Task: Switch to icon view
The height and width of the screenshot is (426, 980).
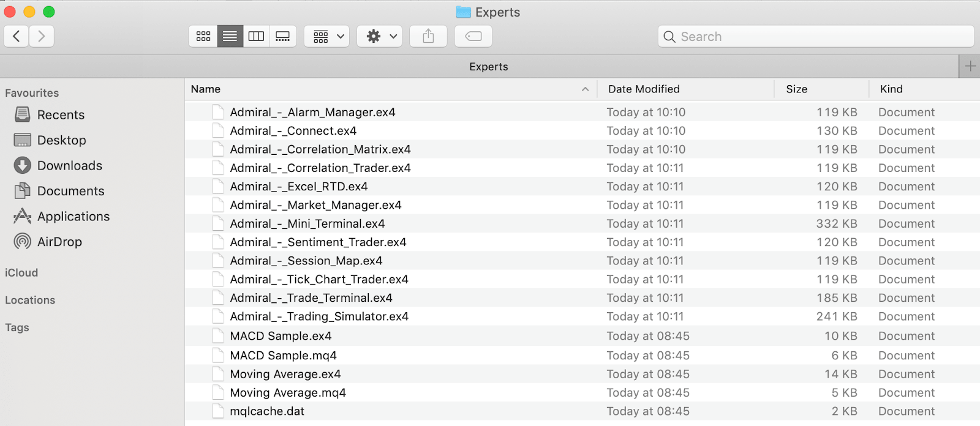Action: pyautogui.click(x=203, y=37)
